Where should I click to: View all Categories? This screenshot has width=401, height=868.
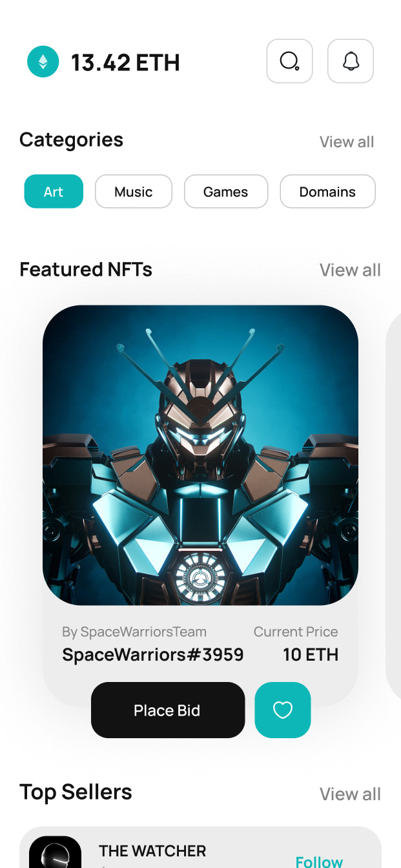(347, 142)
